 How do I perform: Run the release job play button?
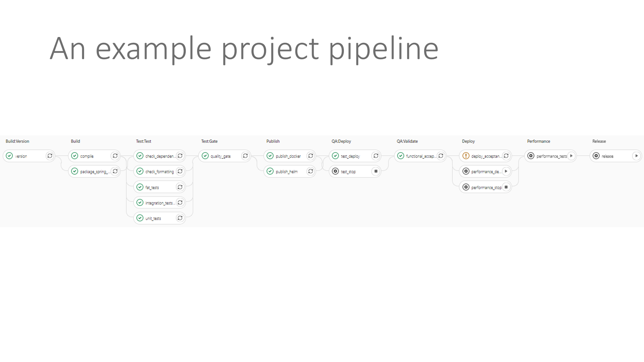[636, 156]
